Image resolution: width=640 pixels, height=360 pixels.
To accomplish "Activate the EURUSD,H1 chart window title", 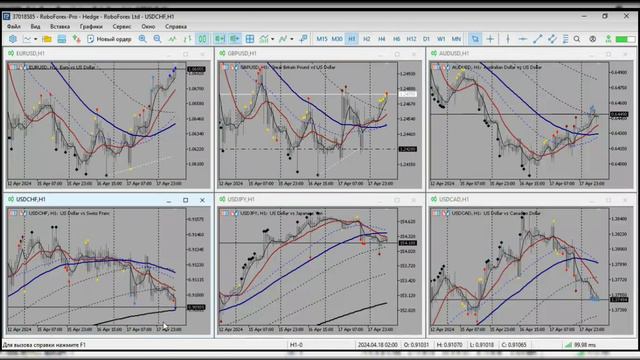I will 31,53.
